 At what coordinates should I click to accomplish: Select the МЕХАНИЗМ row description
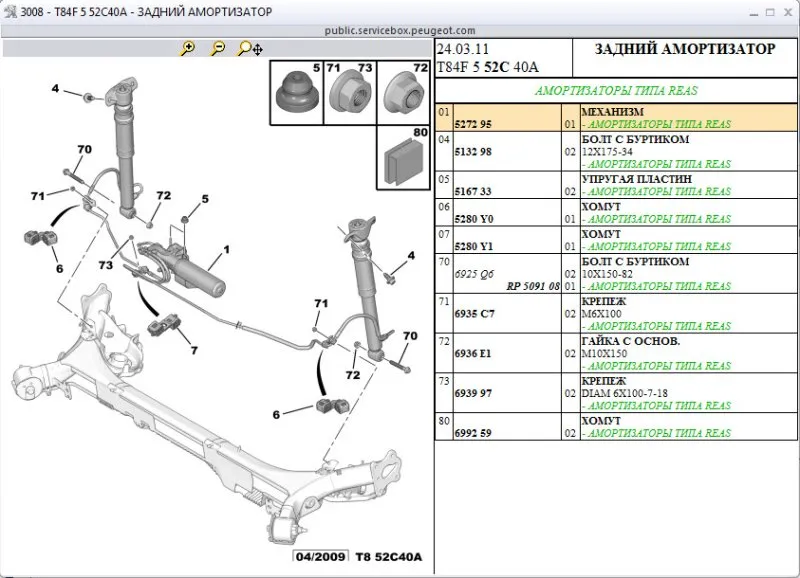[612, 112]
